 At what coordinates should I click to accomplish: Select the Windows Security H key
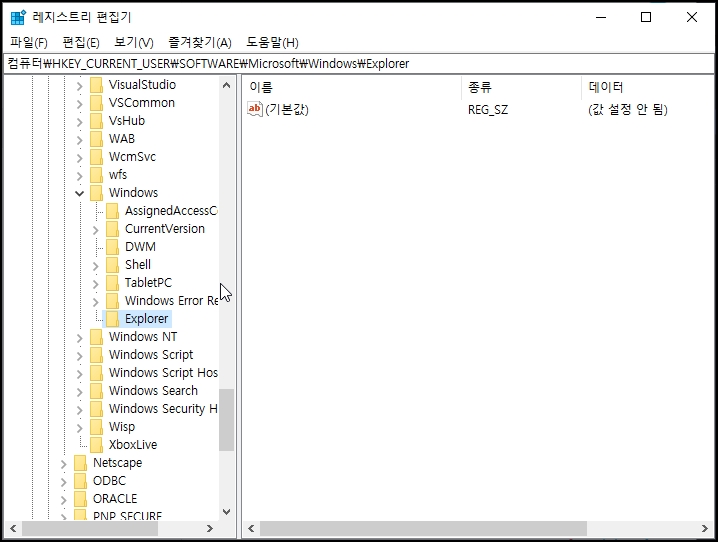pyautogui.click(x=163, y=409)
